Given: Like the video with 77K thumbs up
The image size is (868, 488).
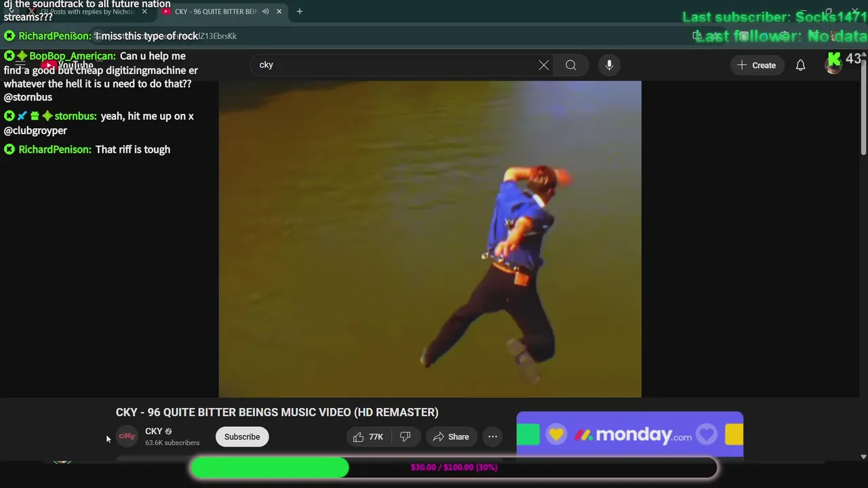Looking at the screenshot, I should click(368, 436).
